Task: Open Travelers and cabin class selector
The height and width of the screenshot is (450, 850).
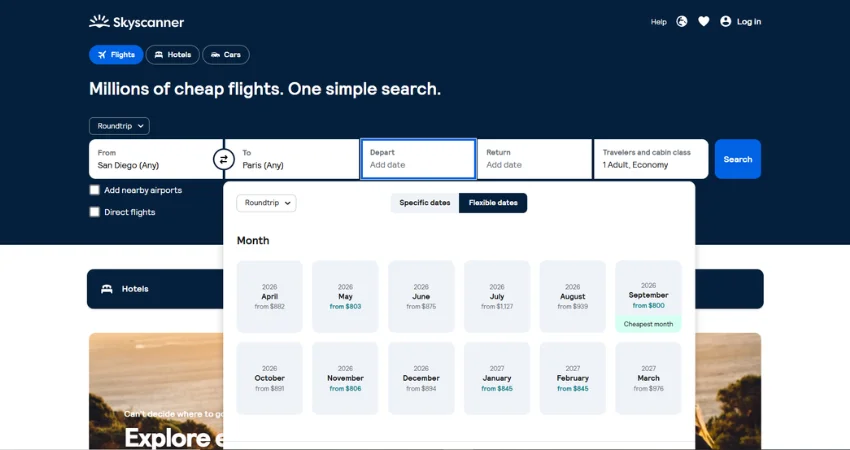Action: 651,159
